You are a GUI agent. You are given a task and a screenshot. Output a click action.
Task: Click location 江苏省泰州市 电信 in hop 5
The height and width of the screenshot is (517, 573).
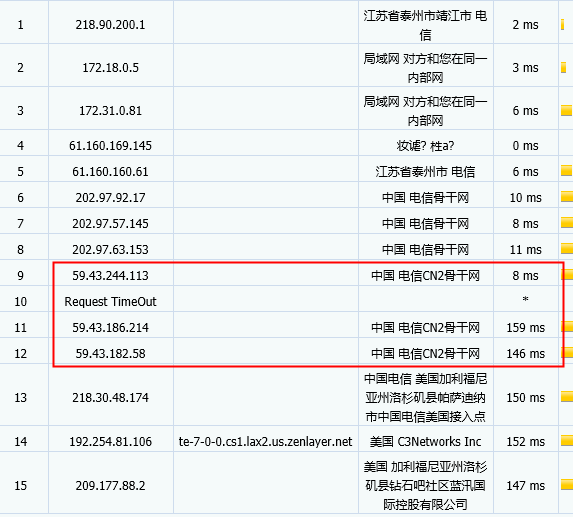425,172
